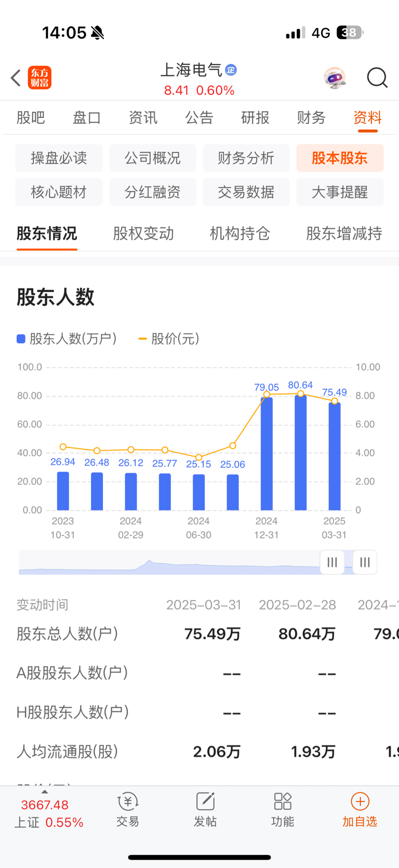Screen dimensions: 399x868
Task: Tap the 1.93万 per-capita shares cell
Action: pos(313,752)
